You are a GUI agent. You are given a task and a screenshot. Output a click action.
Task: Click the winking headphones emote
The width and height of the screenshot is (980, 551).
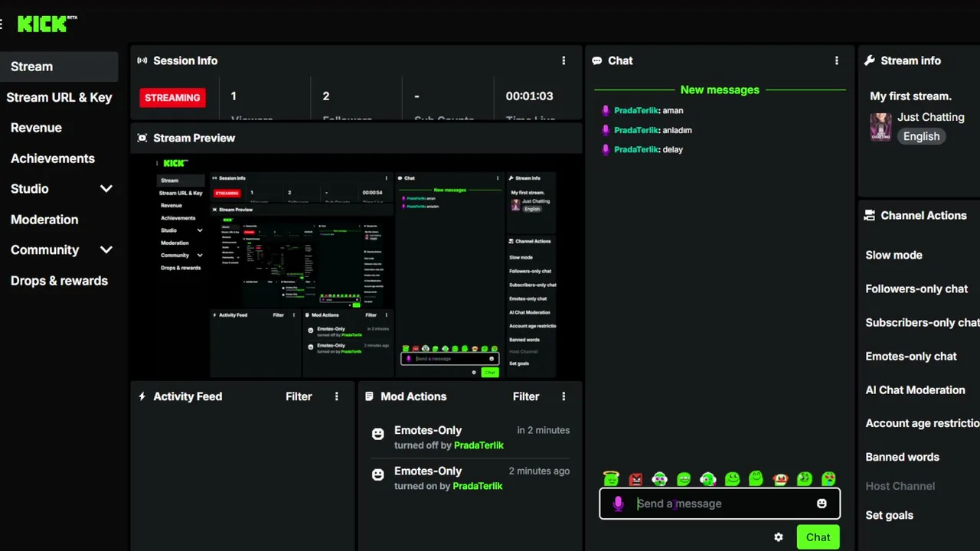pos(708,479)
